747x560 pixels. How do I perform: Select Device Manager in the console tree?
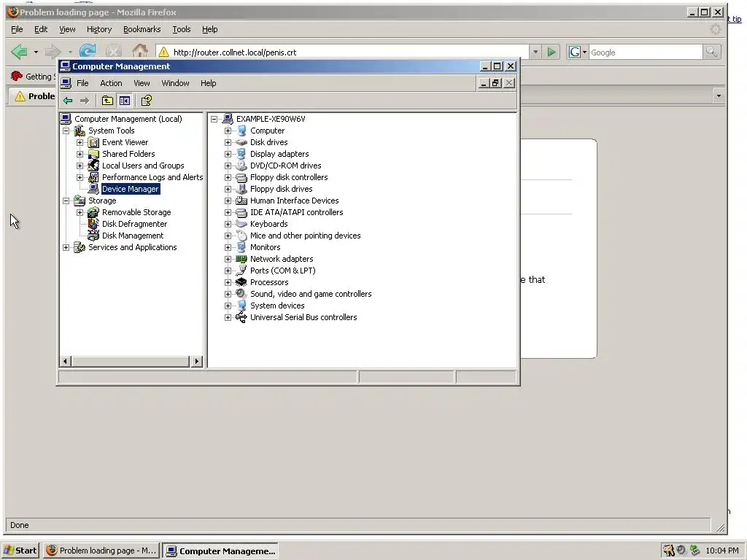point(130,189)
